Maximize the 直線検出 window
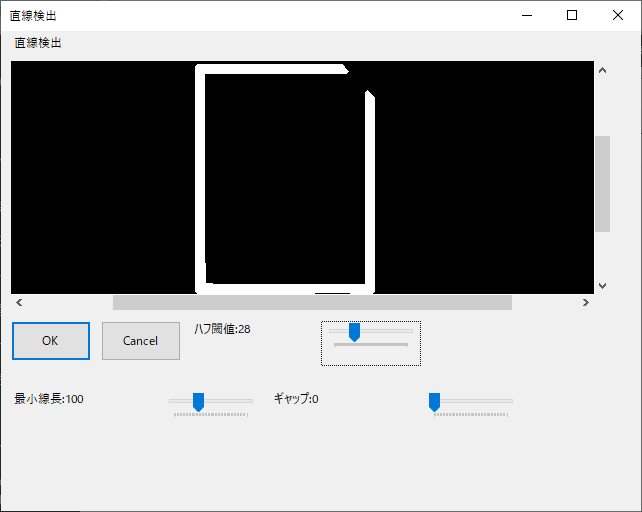 [572, 16]
